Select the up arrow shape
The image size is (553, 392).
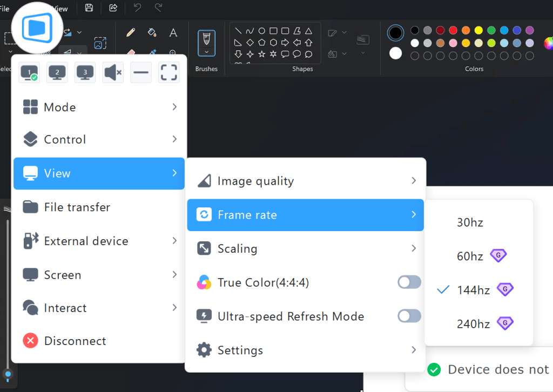tap(308, 43)
